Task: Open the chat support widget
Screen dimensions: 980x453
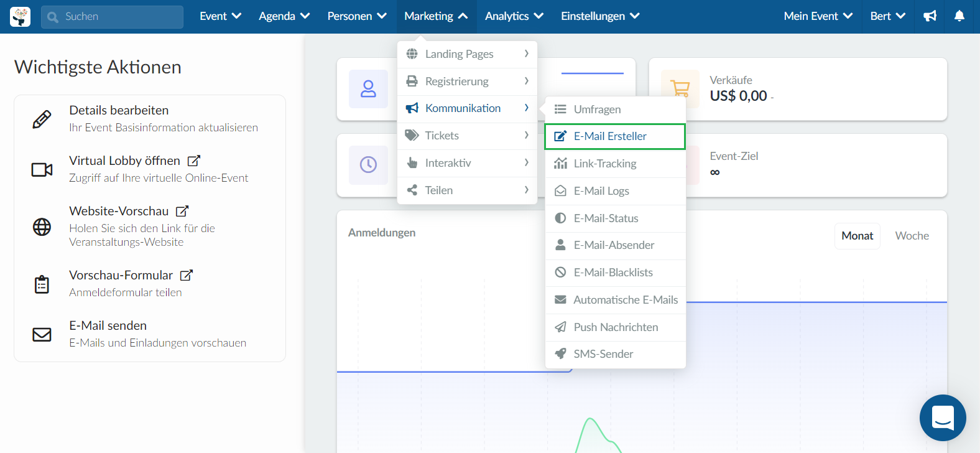Action: tap(943, 418)
